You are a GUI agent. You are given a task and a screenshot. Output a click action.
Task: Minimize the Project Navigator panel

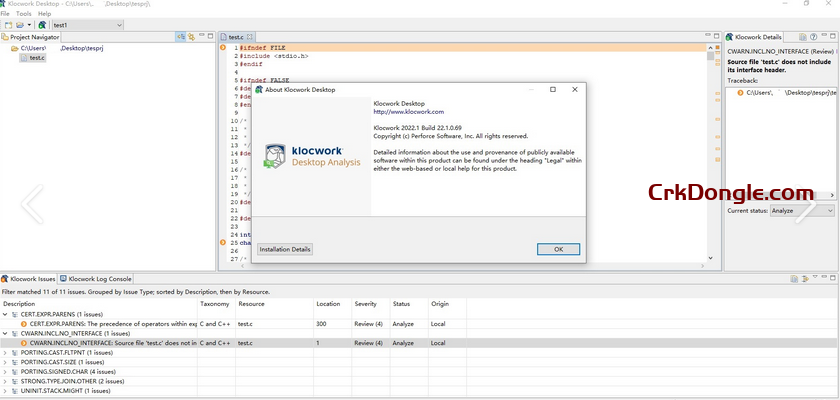(201, 37)
